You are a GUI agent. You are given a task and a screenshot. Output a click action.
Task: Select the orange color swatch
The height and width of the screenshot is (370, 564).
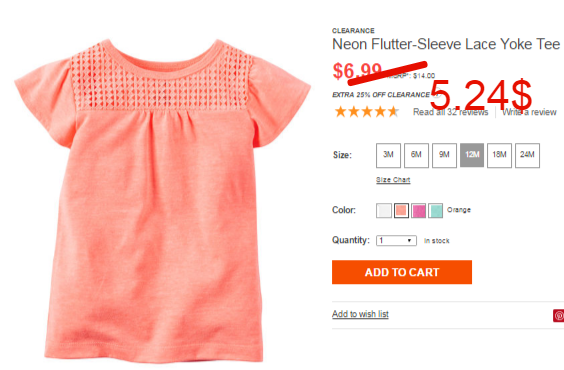(401, 210)
